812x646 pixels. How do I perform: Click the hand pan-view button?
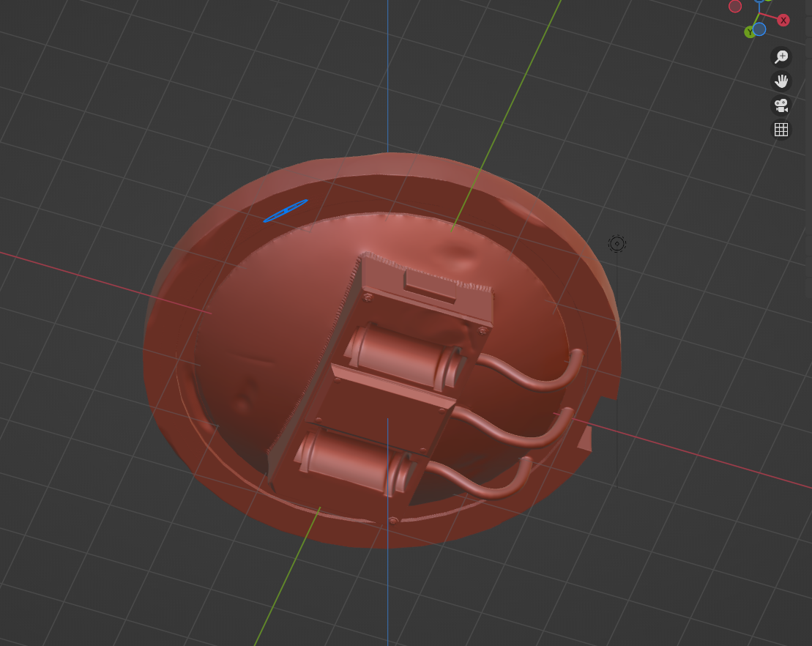pyautogui.click(x=781, y=81)
